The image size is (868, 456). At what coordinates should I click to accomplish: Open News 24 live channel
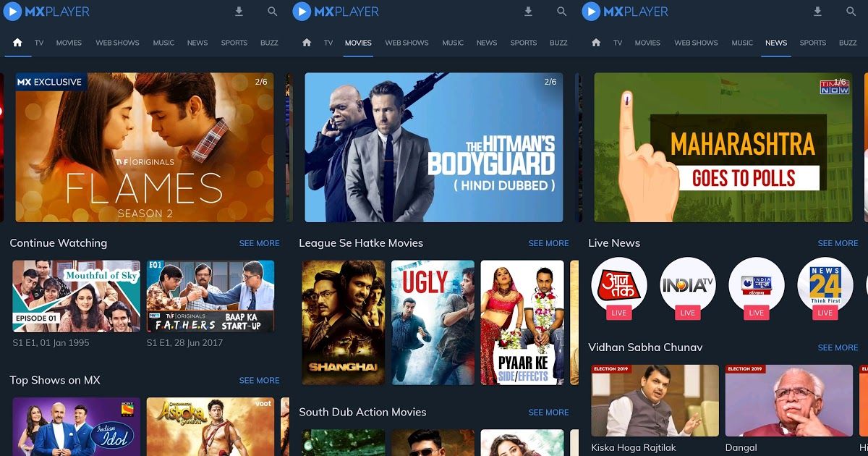[x=825, y=284]
